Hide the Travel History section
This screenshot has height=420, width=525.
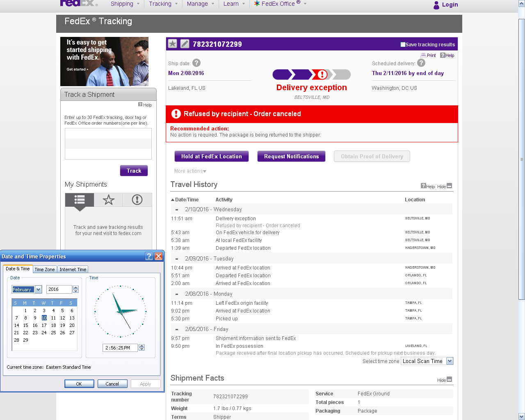(x=449, y=186)
